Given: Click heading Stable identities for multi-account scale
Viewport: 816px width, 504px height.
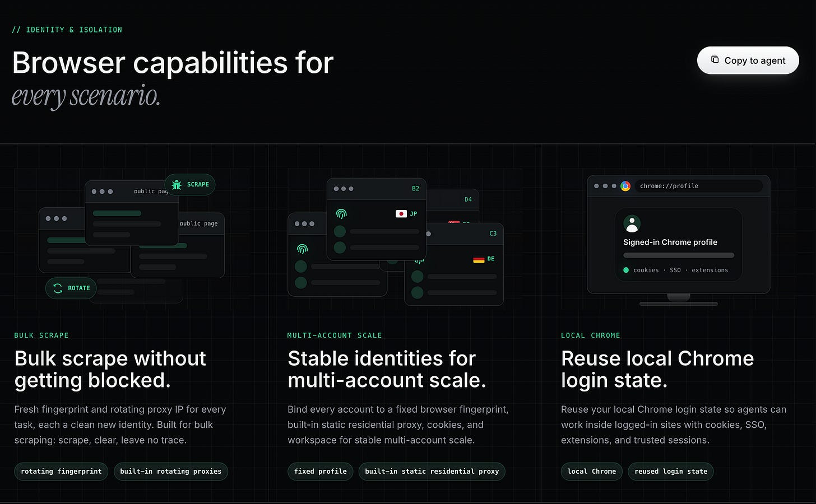Looking at the screenshot, I should 387,369.
